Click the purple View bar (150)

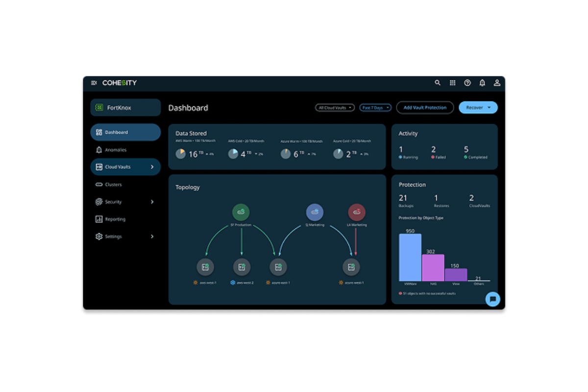[456, 275]
